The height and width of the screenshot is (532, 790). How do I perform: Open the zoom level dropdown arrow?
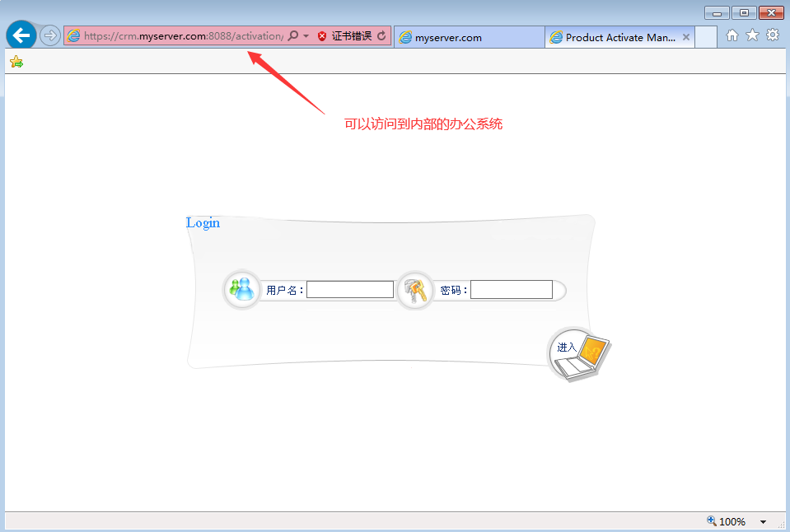pos(763,522)
